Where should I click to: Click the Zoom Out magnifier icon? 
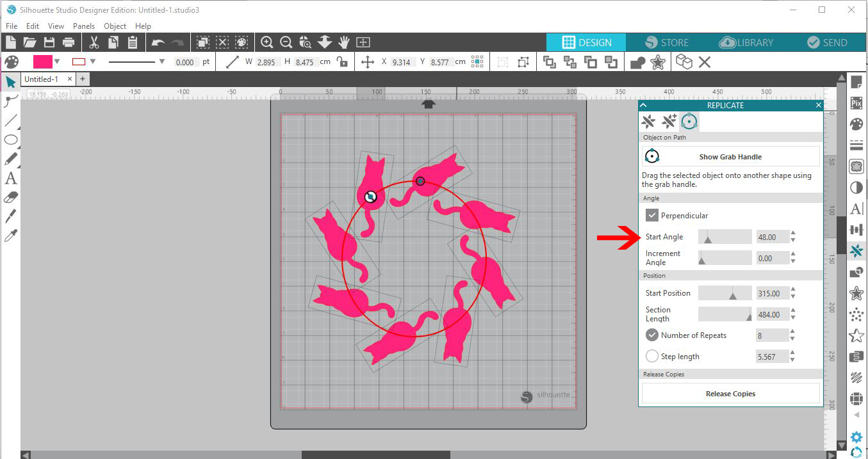tap(286, 42)
